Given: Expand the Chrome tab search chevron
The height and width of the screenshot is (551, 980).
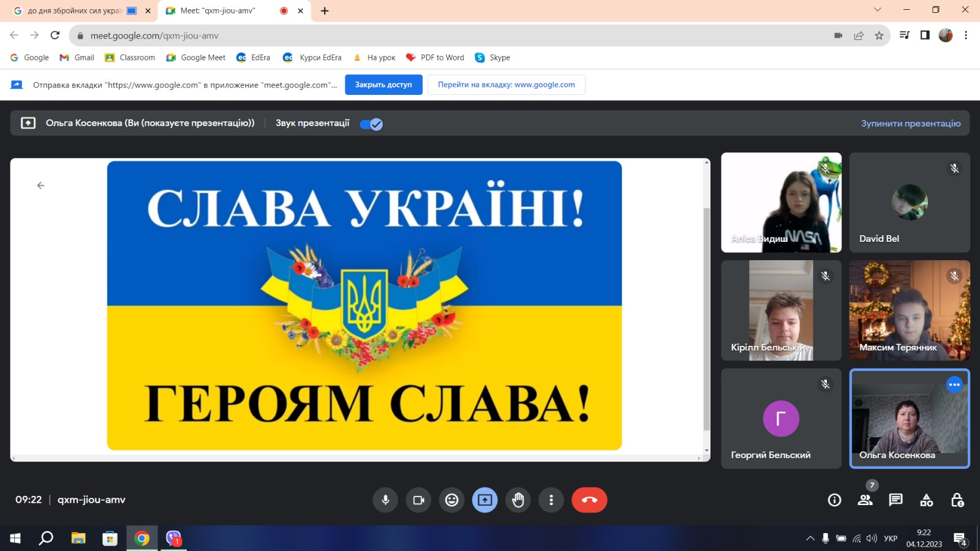Looking at the screenshot, I should [877, 10].
